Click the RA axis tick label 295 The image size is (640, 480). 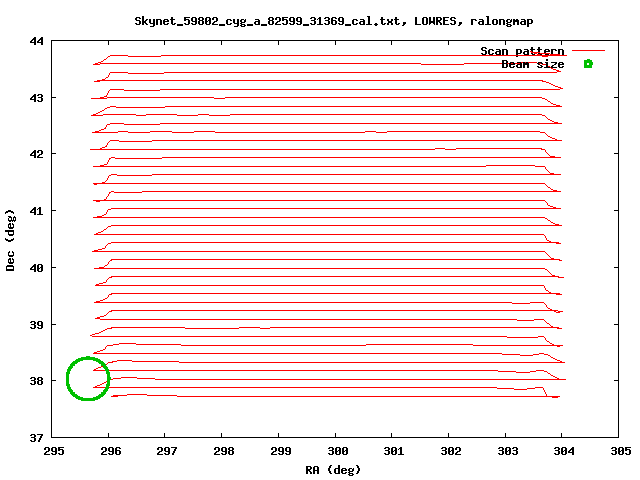[x=53, y=451]
